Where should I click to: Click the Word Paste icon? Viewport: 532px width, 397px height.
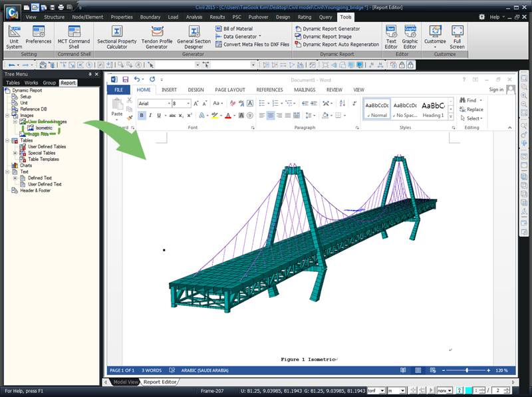pyautogui.click(x=117, y=105)
